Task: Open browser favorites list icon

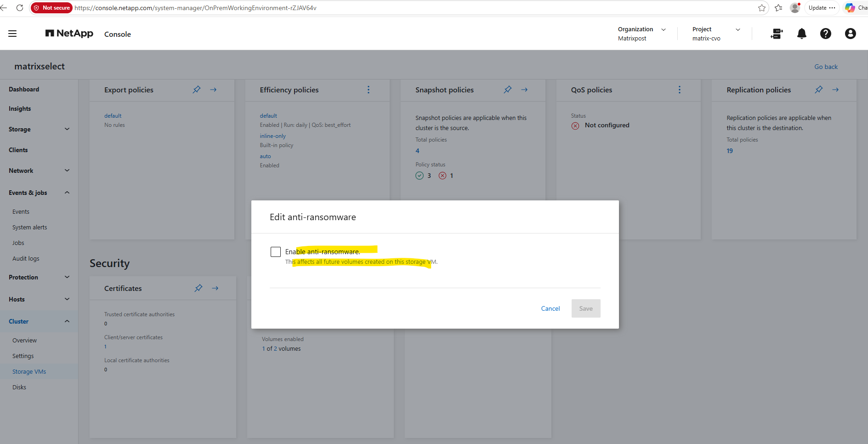Action: (778, 8)
